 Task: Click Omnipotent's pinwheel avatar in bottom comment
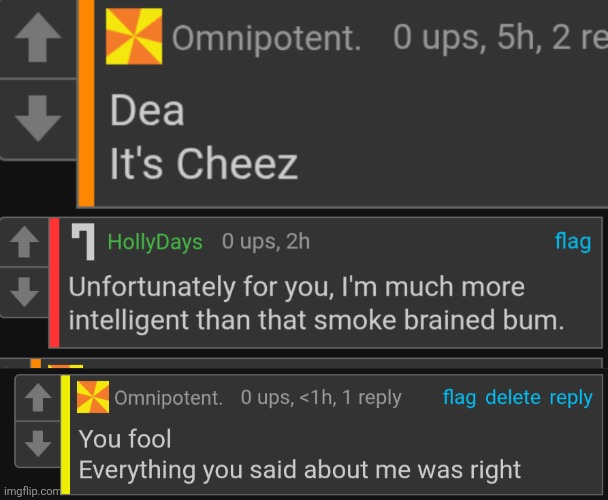click(93, 397)
